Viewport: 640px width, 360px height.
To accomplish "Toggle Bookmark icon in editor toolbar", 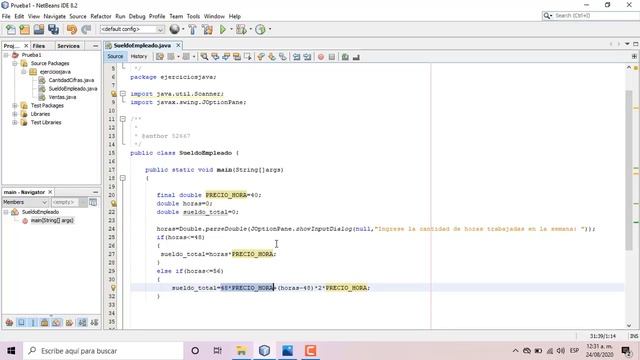I will pyautogui.click(x=282, y=57).
